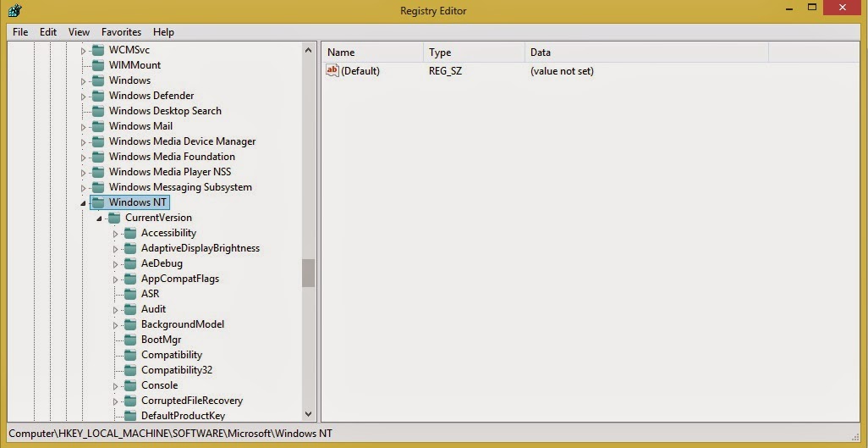The image size is (868, 448).
Task: Select the Windows Messaging Subsystem key label
Action: [x=180, y=187]
